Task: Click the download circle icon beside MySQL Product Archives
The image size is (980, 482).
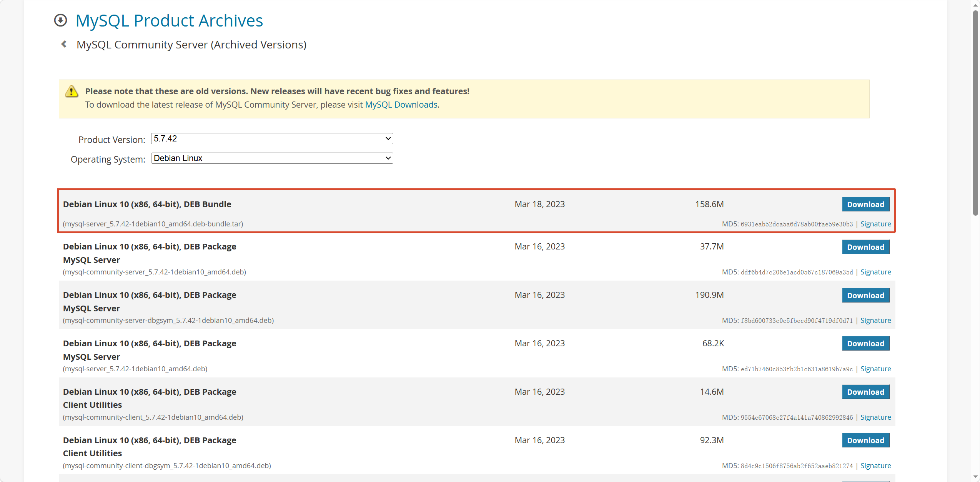Action: point(60,20)
